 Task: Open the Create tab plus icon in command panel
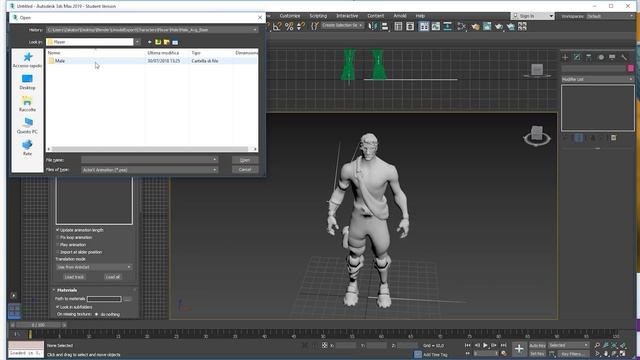pyautogui.click(x=565, y=57)
